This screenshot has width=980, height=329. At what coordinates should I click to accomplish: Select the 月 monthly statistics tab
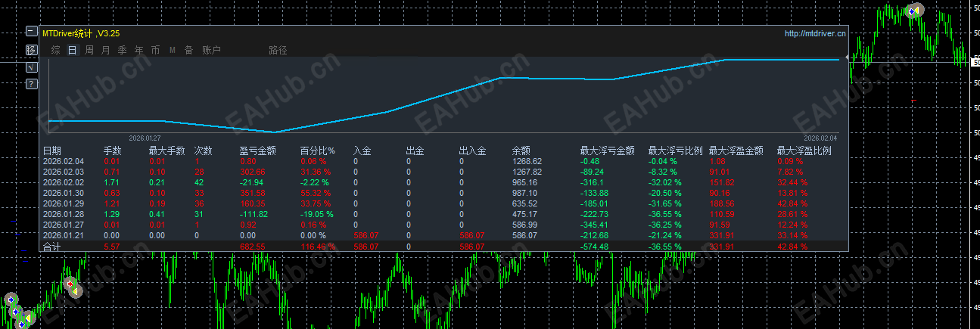coord(105,50)
